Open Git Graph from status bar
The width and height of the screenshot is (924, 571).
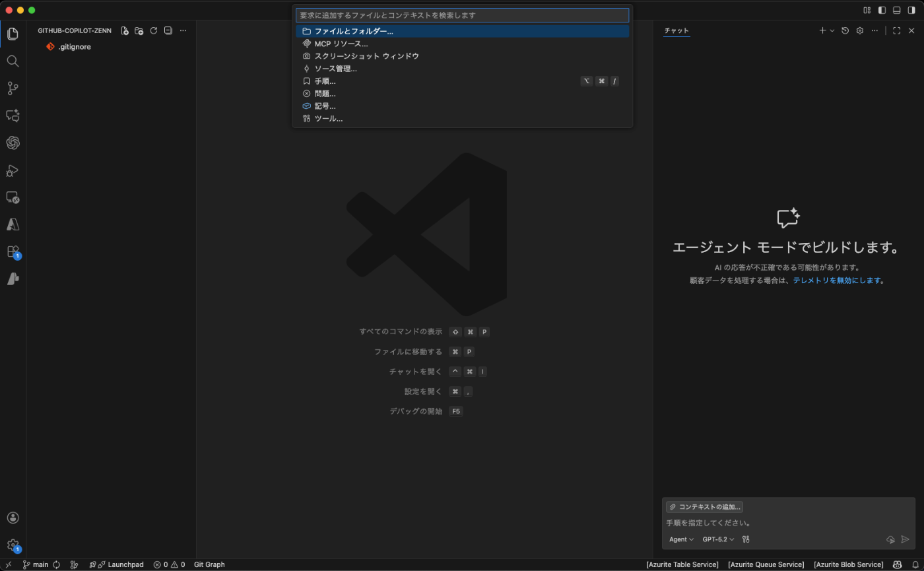click(x=209, y=564)
